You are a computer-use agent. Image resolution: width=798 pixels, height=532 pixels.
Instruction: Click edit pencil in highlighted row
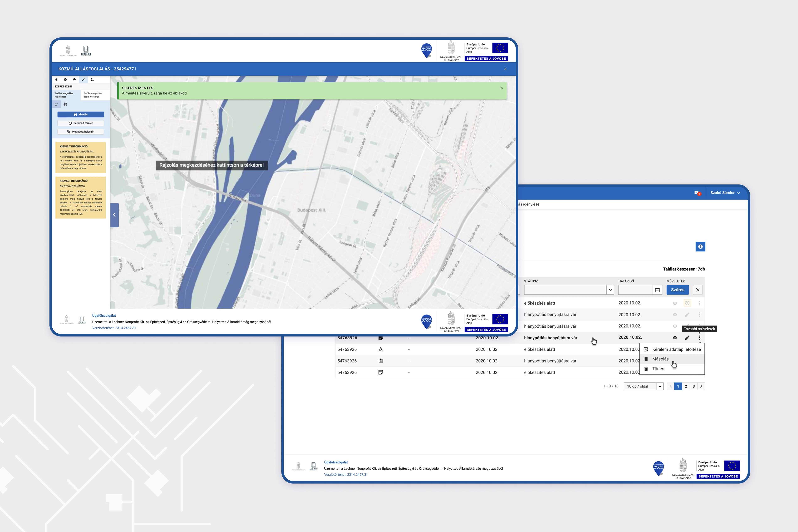(x=687, y=338)
